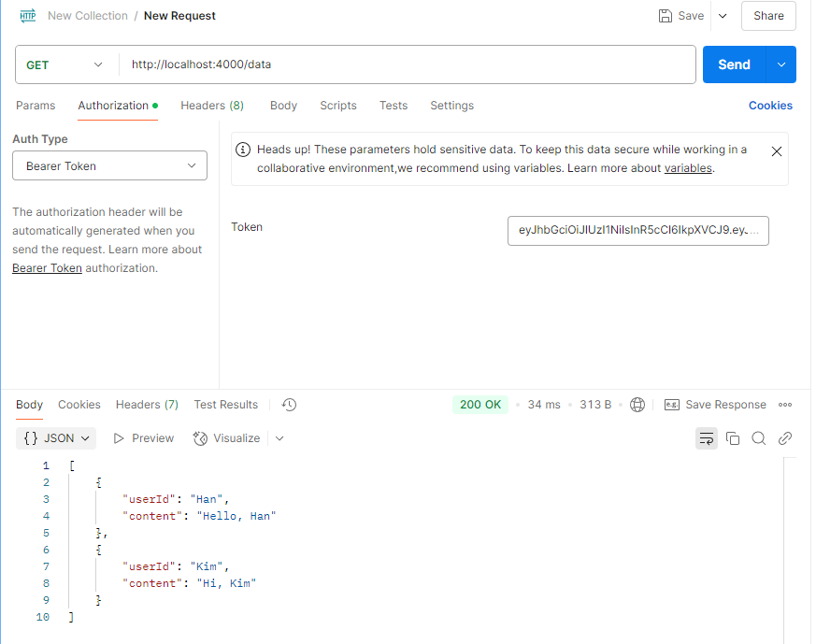Click the 34 ms response time
This screenshot has height=644, width=816.
tap(544, 405)
